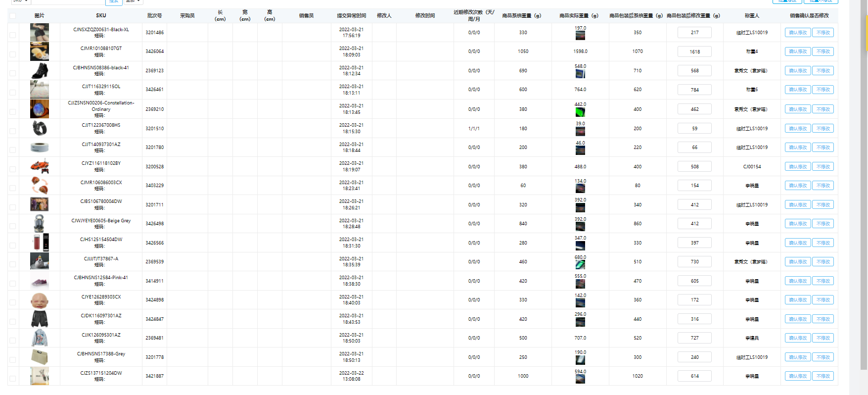Viewport: 868px width, 395px height.
Task: Click 不修改 in the CJBHNSNS17388-Grey row
Action: (x=823, y=357)
